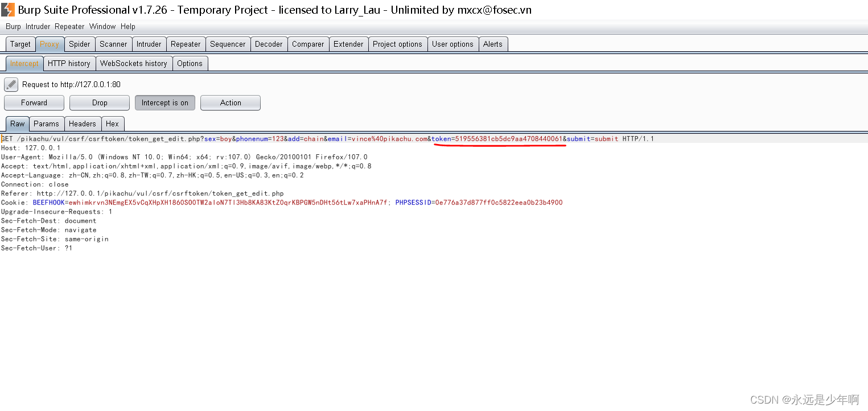Open the WebSockets history sub-tab
This screenshot has width=868, height=411.
[x=134, y=63]
